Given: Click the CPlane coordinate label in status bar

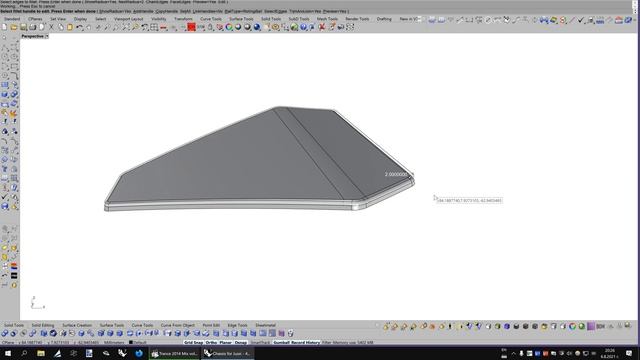Looking at the screenshot, I should (8, 342).
